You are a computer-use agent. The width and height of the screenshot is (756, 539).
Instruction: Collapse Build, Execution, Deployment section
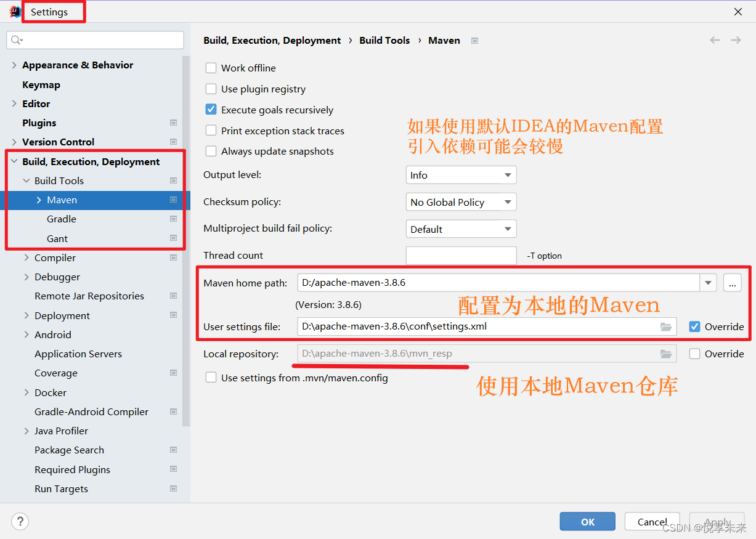[x=14, y=161]
